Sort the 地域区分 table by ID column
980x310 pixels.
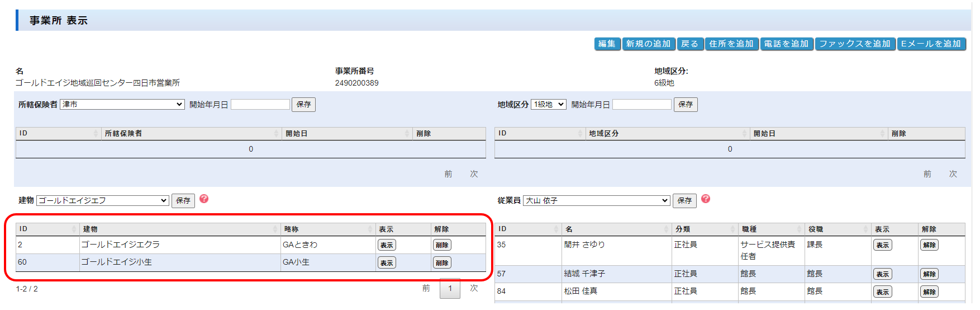[539, 134]
